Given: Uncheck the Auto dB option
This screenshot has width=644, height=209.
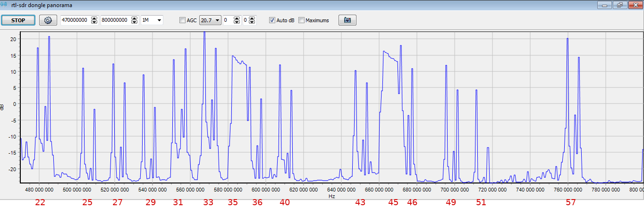Looking at the screenshot, I should tap(272, 20).
